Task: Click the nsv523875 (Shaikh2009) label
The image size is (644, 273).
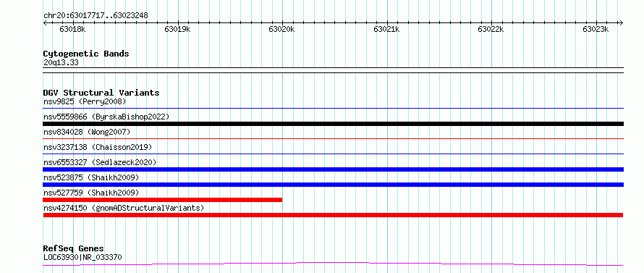Action: click(91, 177)
